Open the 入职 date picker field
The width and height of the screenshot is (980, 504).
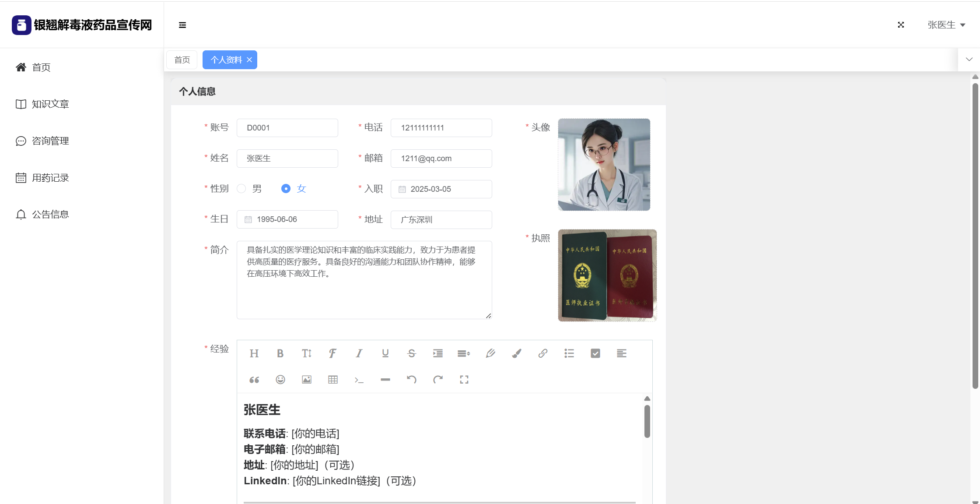[441, 189]
